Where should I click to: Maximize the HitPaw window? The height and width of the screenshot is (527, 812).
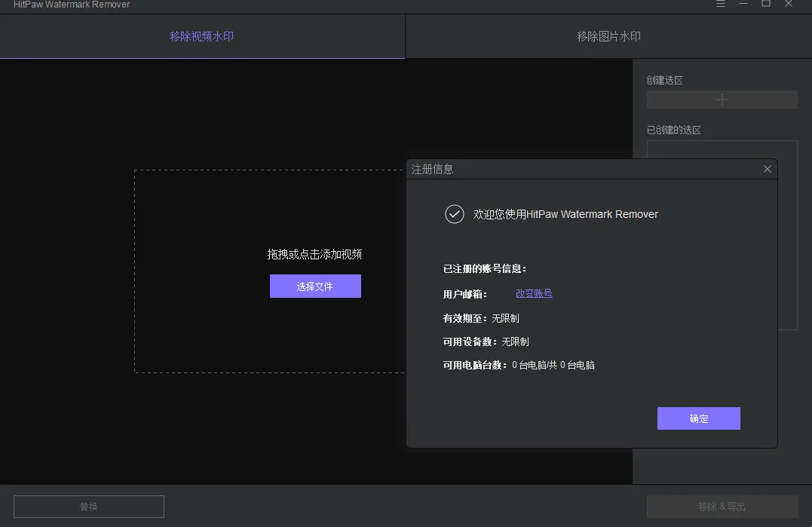point(766,4)
